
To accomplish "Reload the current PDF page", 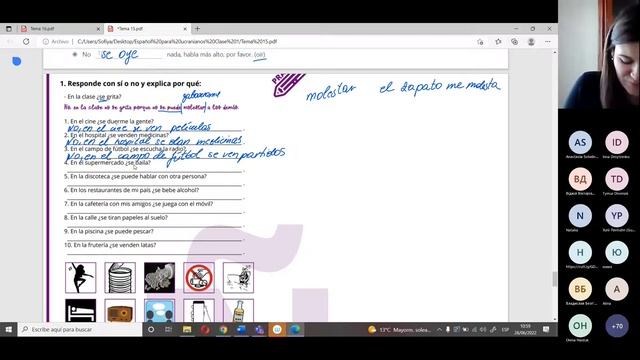I will 26,42.
